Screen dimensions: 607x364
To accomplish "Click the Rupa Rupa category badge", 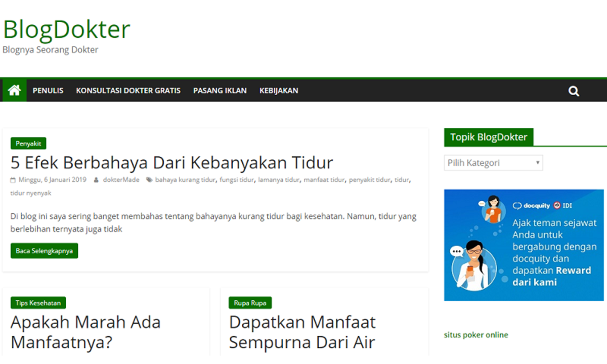I will click(x=250, y=303).
